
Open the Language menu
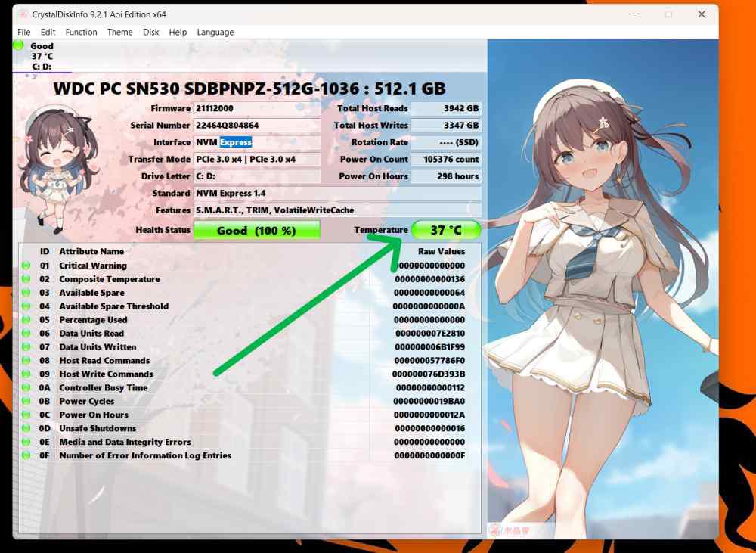(x=215, y=32)
